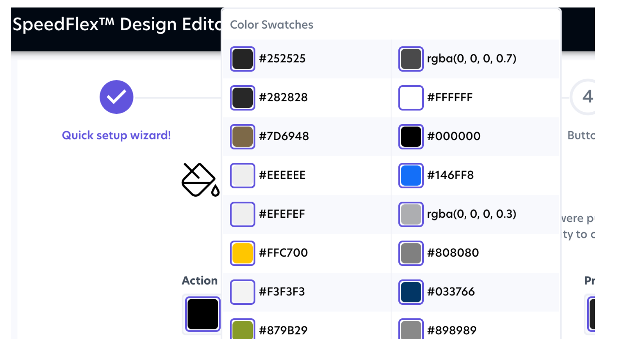Choose the olive green #879B29 swatch
Screen dimensions: 644x339
coord(242,330)
